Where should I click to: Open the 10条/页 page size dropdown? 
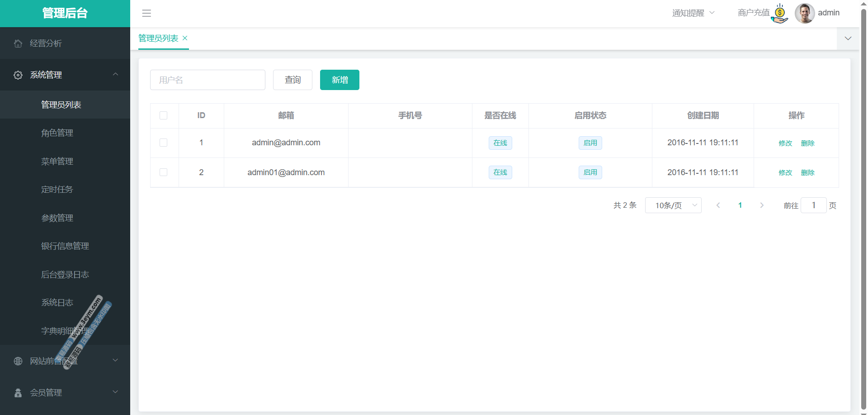click(673, 205)
